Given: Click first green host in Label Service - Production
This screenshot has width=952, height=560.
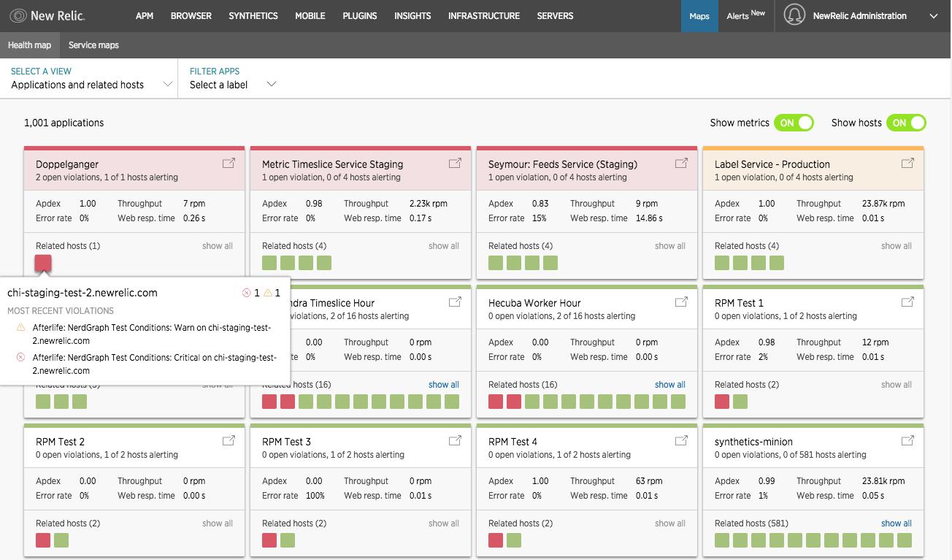Looking at the screenshot, I should coord(722,263).
